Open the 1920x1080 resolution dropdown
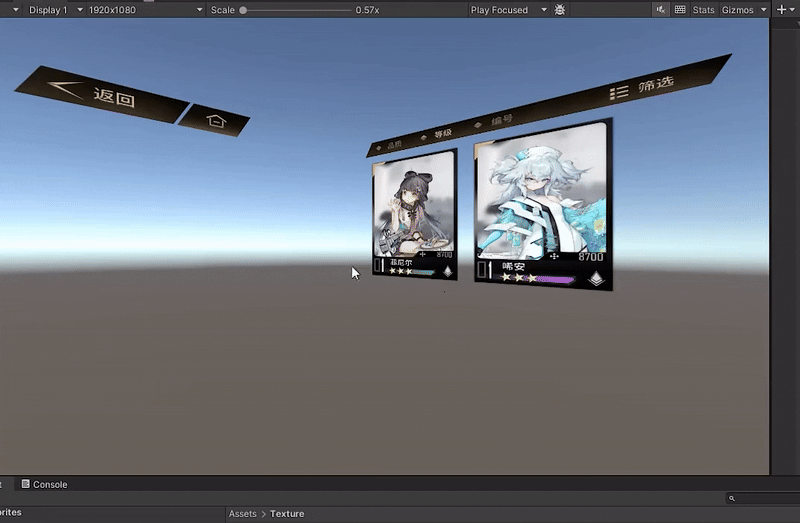The image size is (800, 523). (145, 10)
